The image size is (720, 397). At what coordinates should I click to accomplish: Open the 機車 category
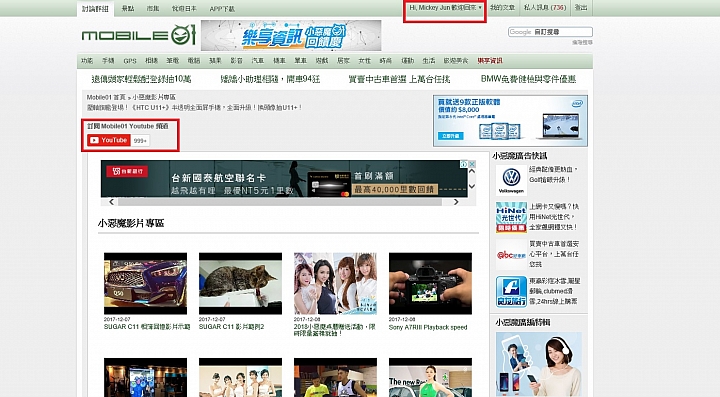(x=279, y=61)
